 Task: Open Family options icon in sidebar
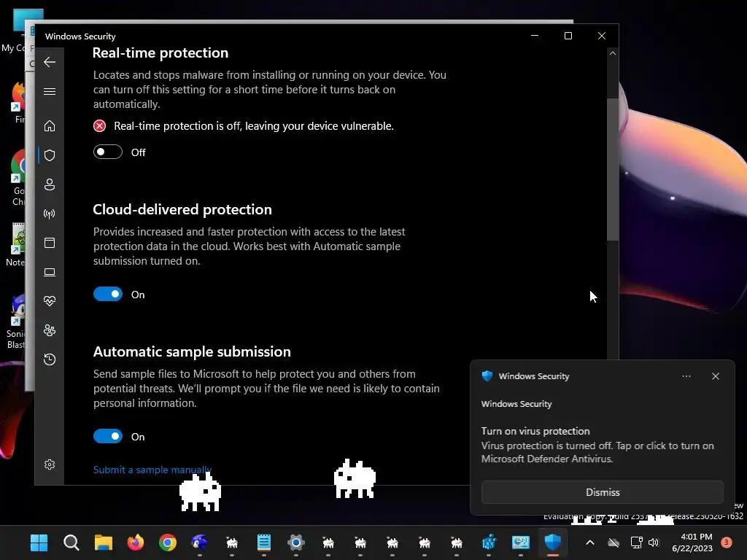(50, 330)
